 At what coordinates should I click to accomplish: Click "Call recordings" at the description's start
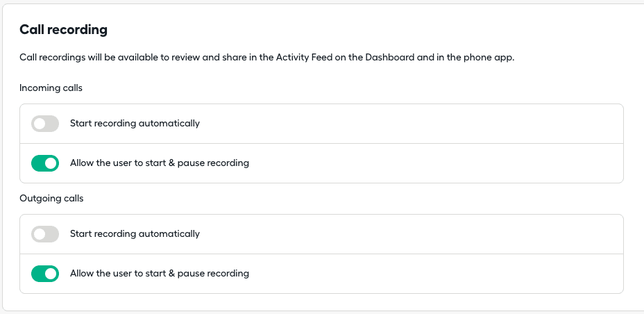(x=52, y=57)
